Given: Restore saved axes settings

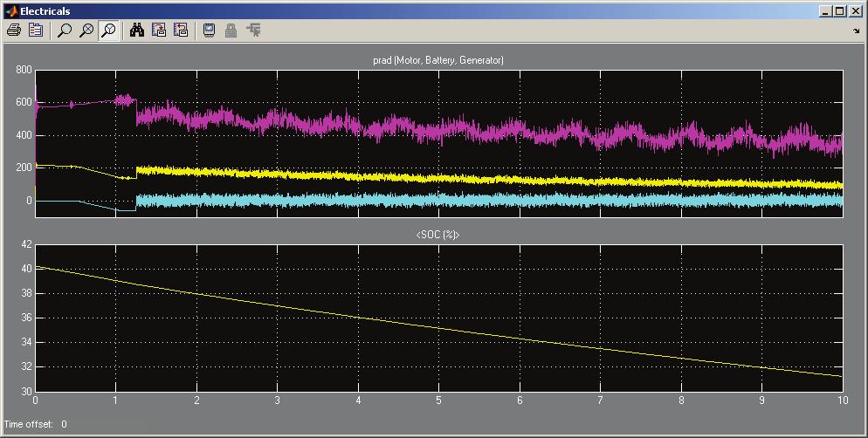Looking at the screenshot, I should click(x=181, y=31).
